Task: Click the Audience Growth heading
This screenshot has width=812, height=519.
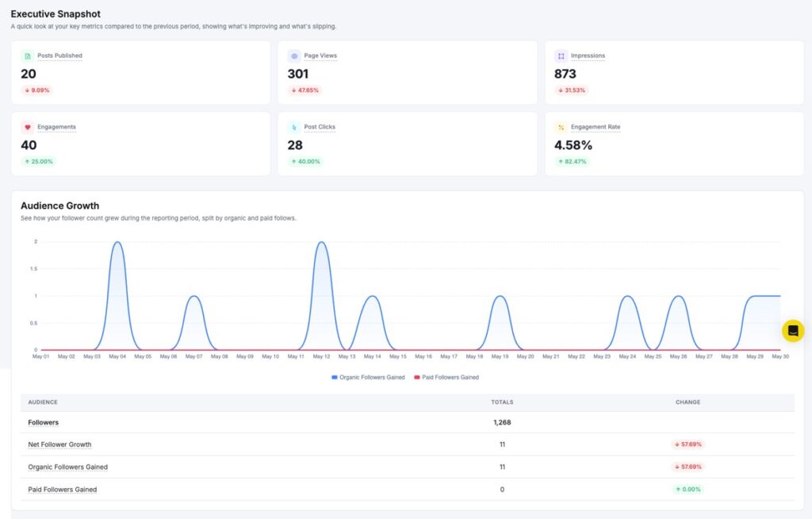Action: coord(60,206)
